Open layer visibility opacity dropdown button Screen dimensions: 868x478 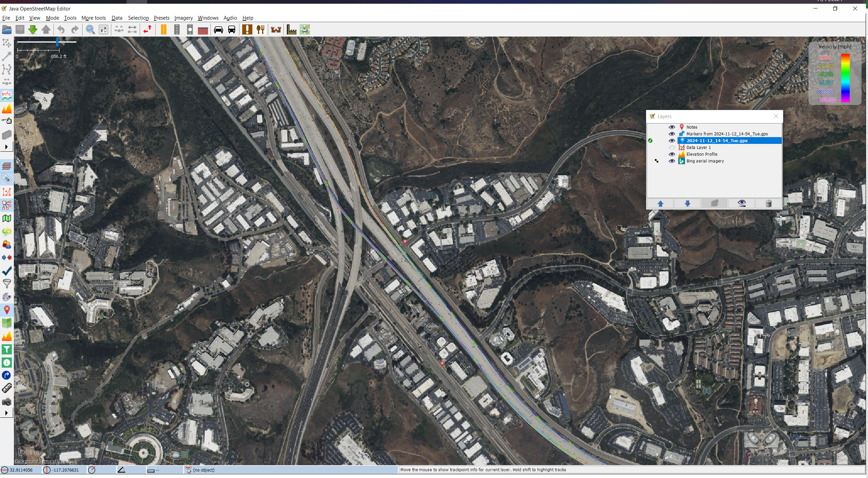[x=741, y=203]
